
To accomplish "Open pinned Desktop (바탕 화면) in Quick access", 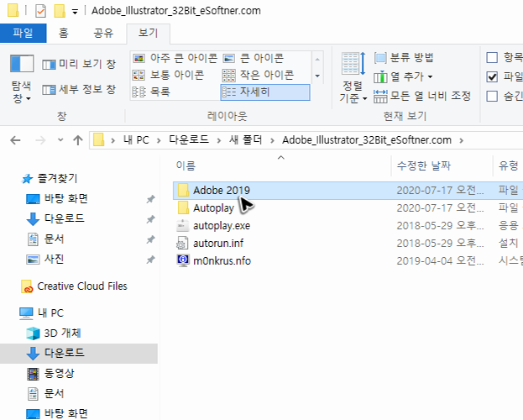I will (57, 198).
